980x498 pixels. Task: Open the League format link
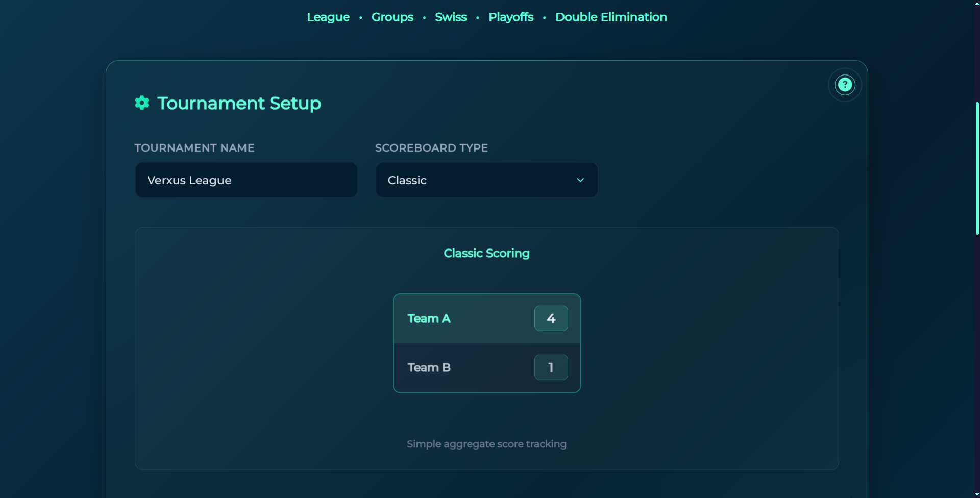tap(328, 17)
